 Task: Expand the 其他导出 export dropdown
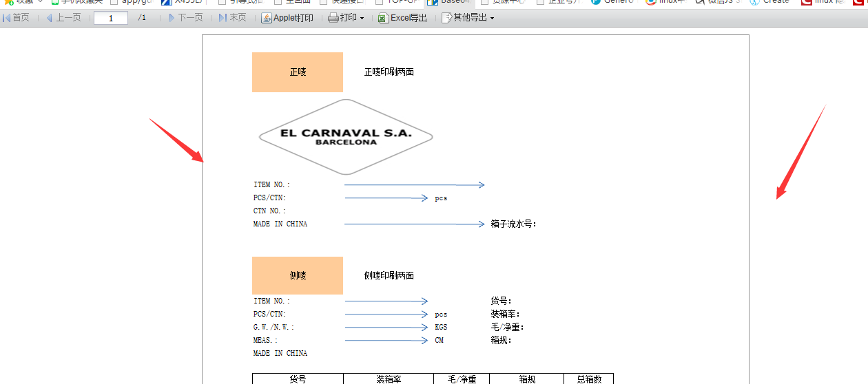pyautogui.click(x=468, y=17)
